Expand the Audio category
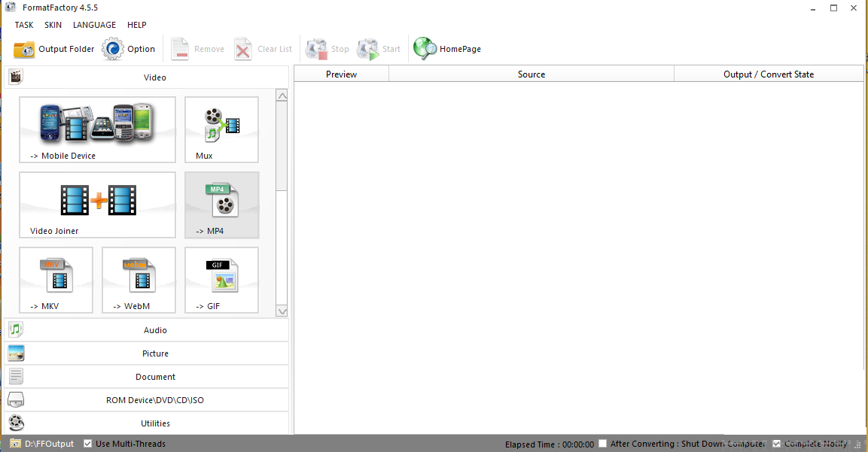This screenshot has width=868, height=452. click(x=155, y=329)
